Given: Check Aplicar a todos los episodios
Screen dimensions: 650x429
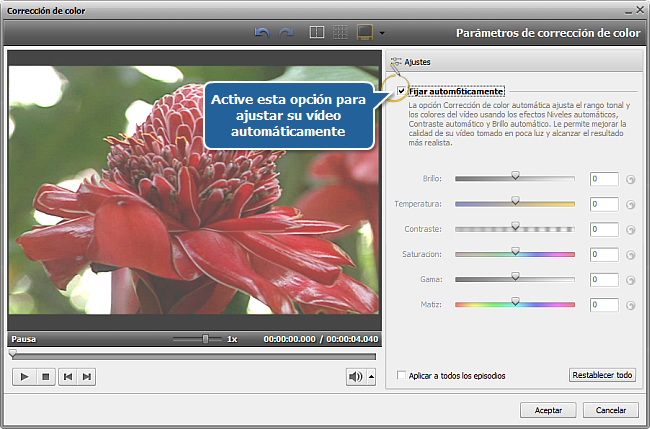Looking at the screenshot, I should 402,376.
